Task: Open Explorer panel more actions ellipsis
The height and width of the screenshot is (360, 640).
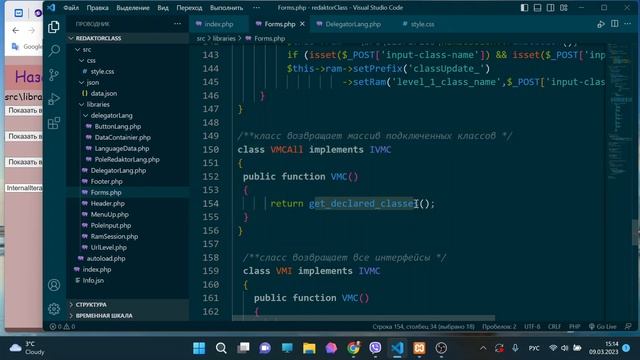Action: (x=178, y=24)
